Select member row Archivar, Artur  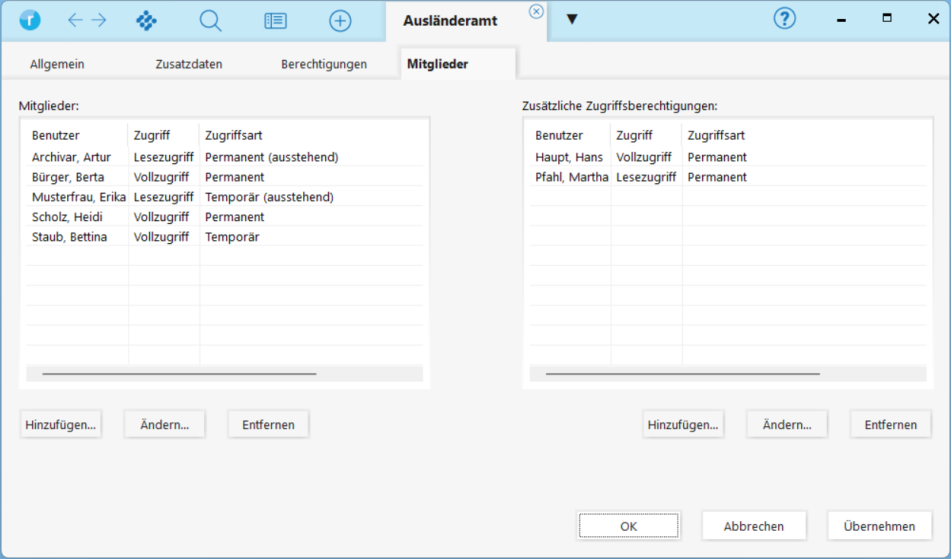71,157
